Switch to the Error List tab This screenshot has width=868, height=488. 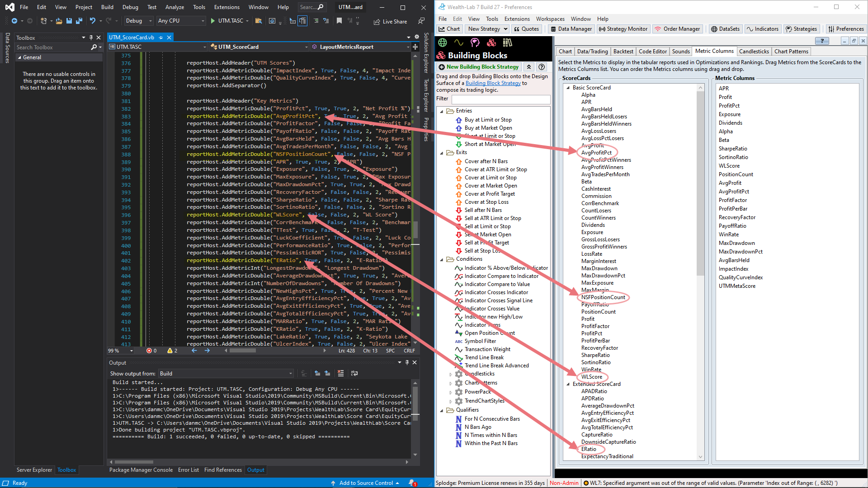point(188,470)
